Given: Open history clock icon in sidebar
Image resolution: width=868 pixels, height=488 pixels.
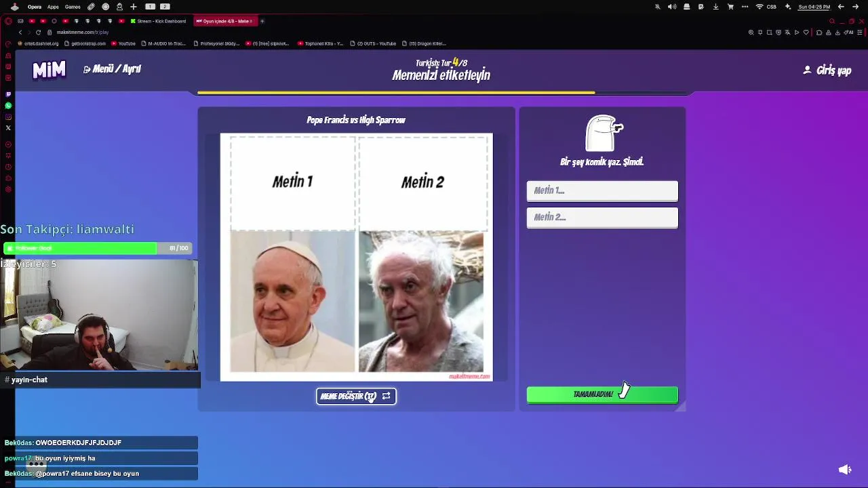Looking at the screenshot, I should click(8, 167).
